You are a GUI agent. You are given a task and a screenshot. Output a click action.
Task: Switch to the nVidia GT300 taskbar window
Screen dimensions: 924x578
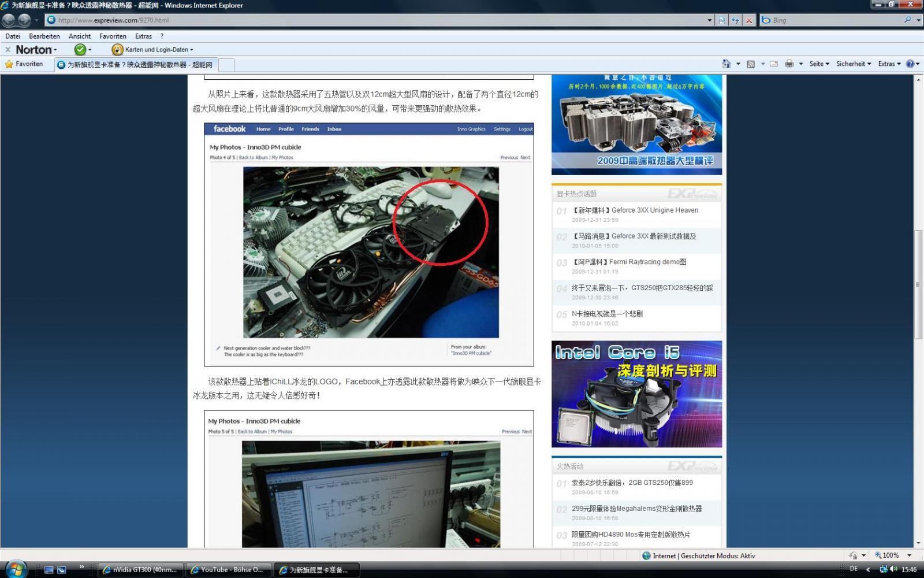coord(140,570)
